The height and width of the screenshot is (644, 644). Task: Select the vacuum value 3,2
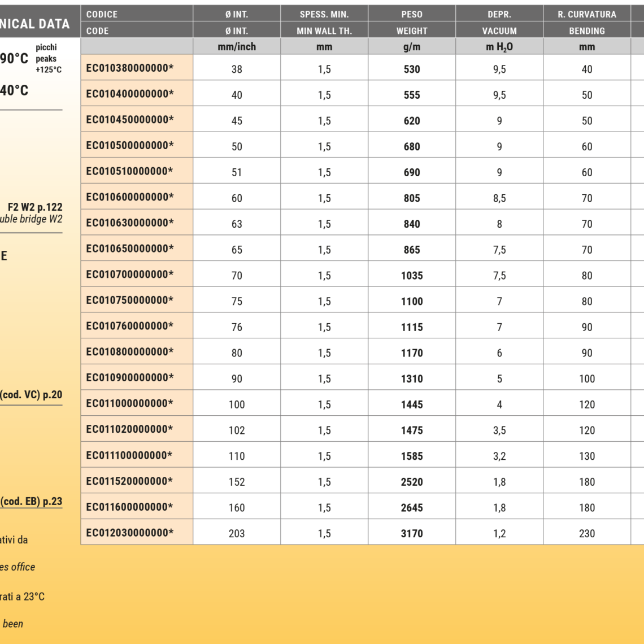click(499, 456)
